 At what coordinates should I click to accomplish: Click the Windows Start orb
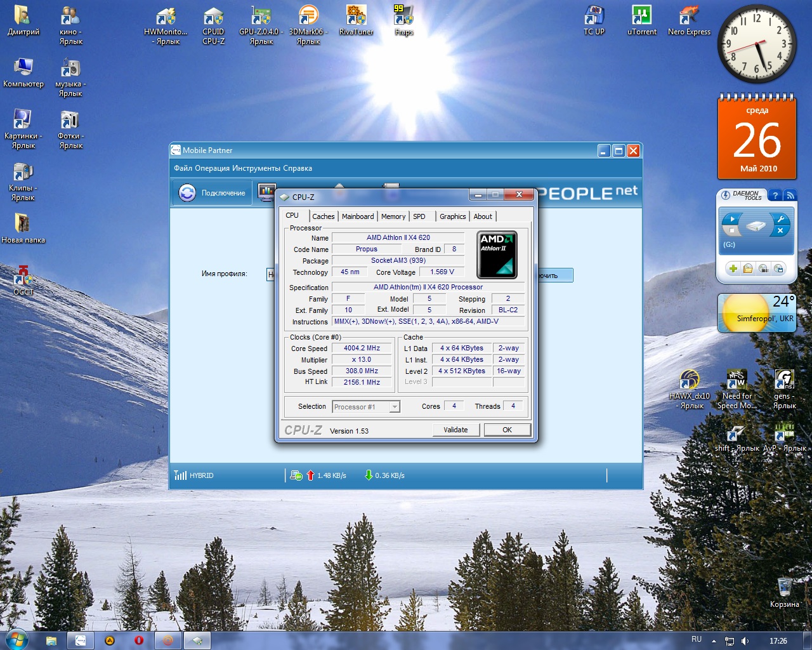[16, 640]
